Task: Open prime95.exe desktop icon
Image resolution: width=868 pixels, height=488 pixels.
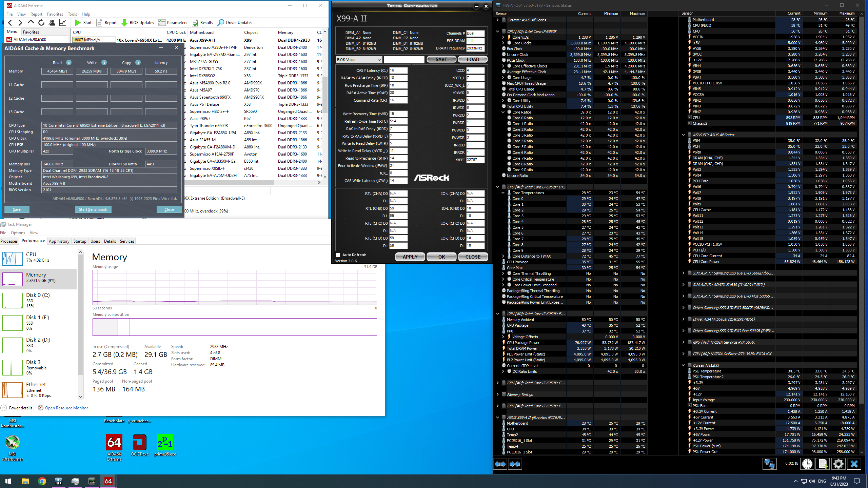Action: tap(165, 443)
